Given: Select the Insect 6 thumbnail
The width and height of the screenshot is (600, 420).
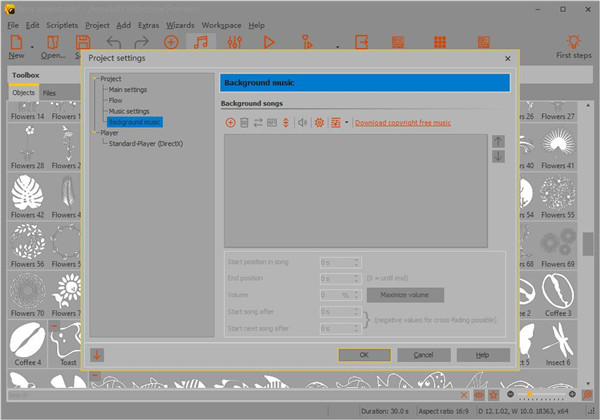Looking at the screenshot, I should [558, 344].
